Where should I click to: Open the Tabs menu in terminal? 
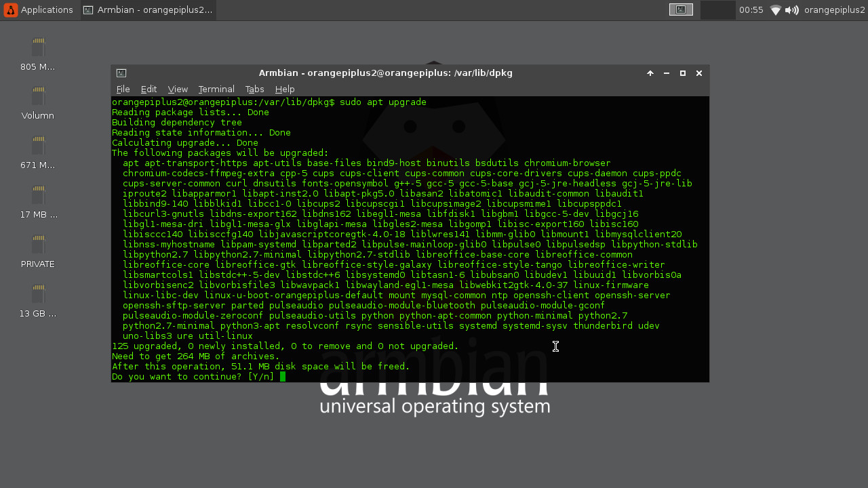pyautogui.click(x=255, y=89)
